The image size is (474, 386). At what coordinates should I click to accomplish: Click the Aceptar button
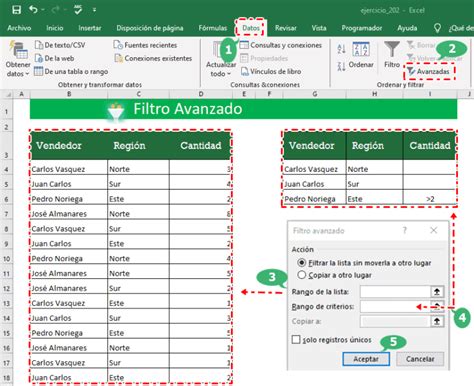[x=366, y=359]
